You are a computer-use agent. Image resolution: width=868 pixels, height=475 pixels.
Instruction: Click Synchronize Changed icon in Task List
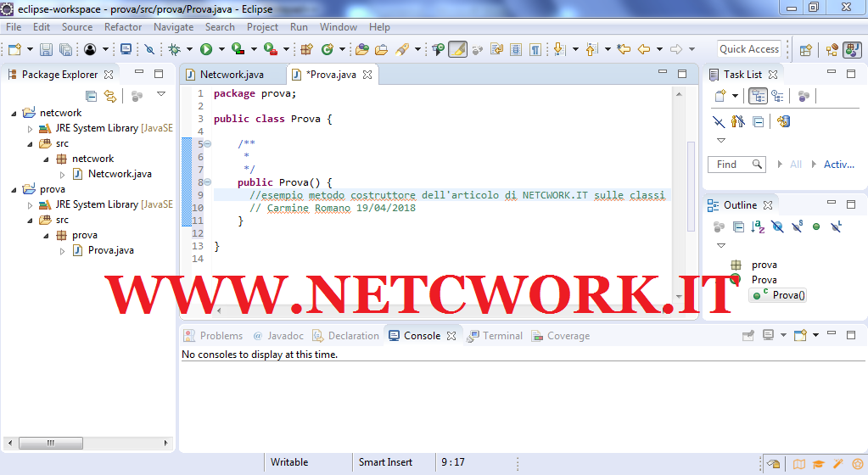pos(783,121)
